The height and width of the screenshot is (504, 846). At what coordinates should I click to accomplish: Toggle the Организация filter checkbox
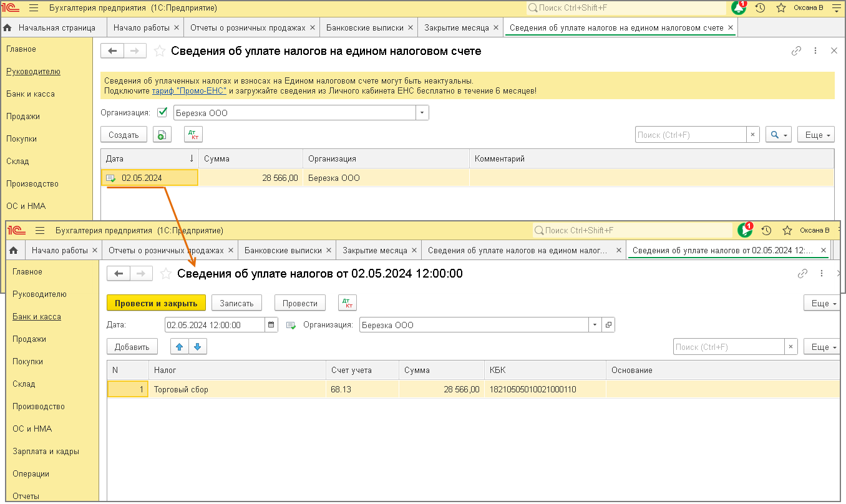(x=163, y=113)
